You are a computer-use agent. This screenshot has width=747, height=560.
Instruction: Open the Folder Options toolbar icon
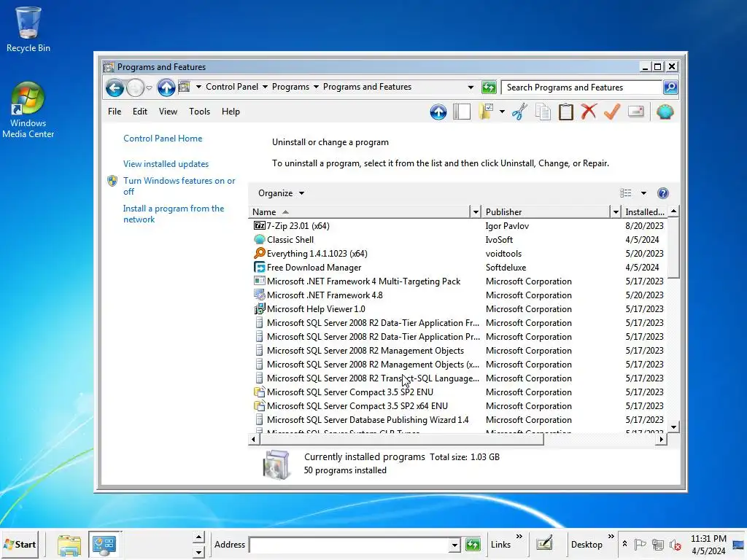point(486,112)
